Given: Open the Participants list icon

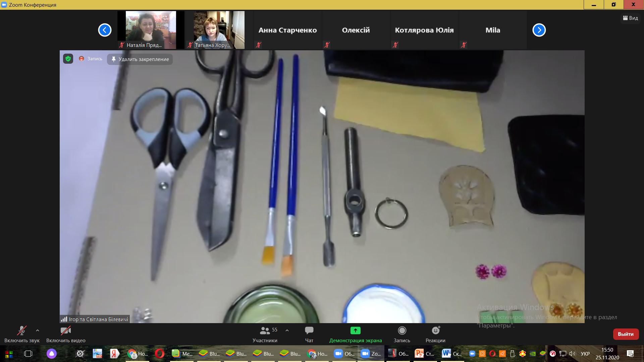Looking at the screenshot, I should pos(265,331).
